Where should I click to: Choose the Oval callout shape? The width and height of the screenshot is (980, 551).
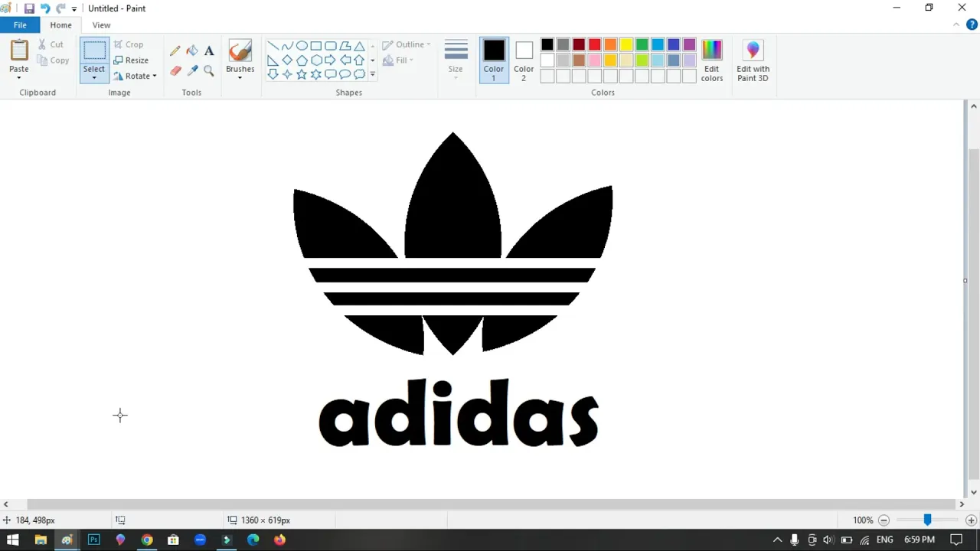click(x=345, y=74)
